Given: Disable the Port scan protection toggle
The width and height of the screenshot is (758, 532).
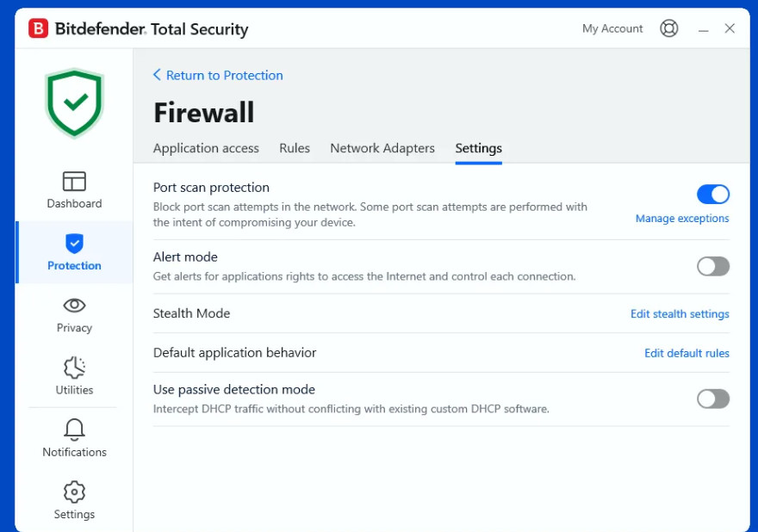Looking at the screenshot, I should 713,195.
